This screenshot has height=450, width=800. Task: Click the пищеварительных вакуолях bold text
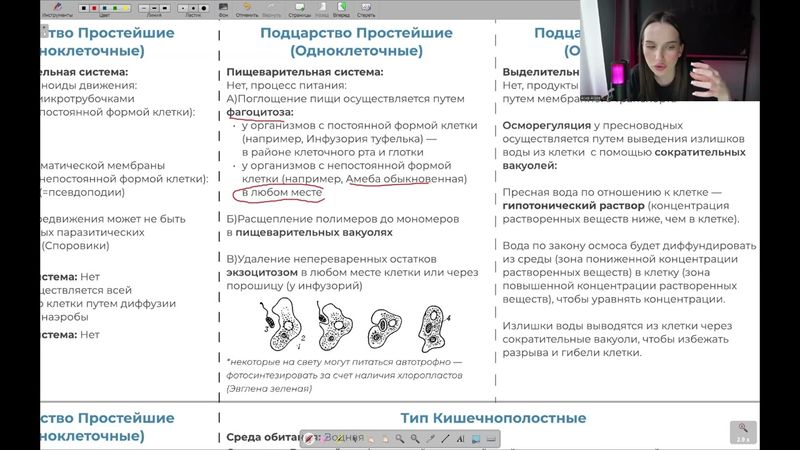(x=314, y=233)
